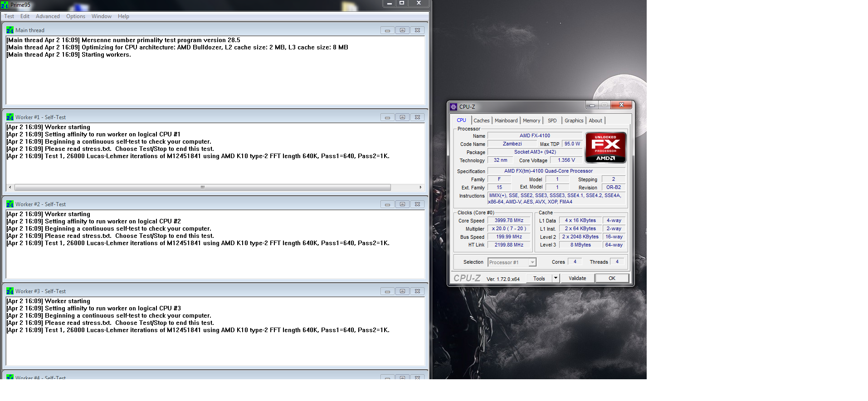Click the CPU-Z title bar icon
Image resolution: width=868 pixels, height=401 pixels.
[x=454, y=107]
